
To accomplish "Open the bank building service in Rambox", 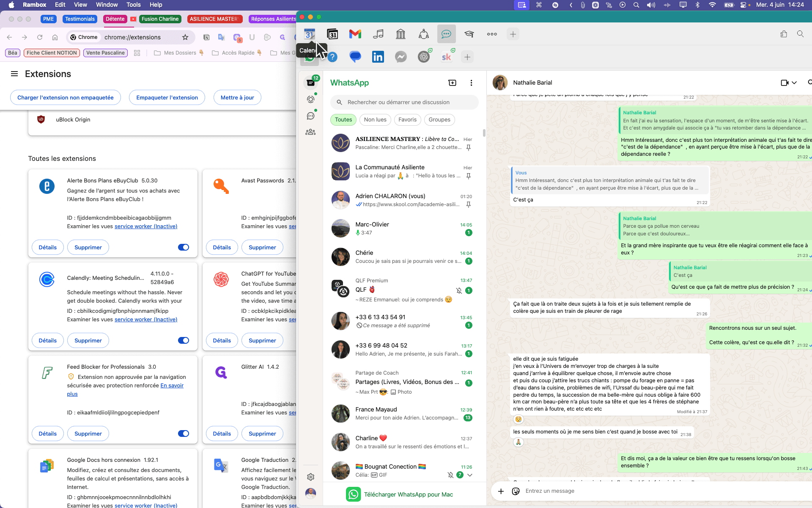I will tap(401, 34).
